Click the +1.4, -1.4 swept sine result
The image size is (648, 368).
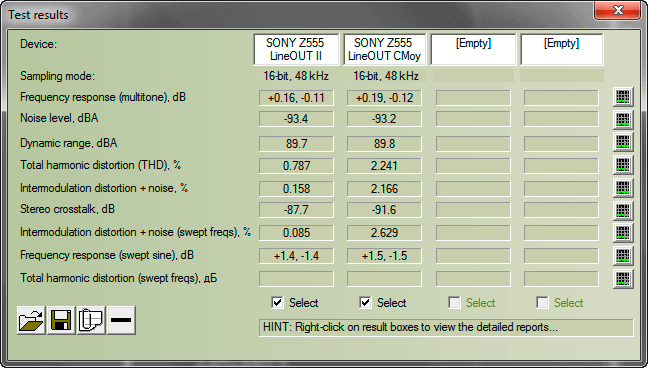pos(296,256)
